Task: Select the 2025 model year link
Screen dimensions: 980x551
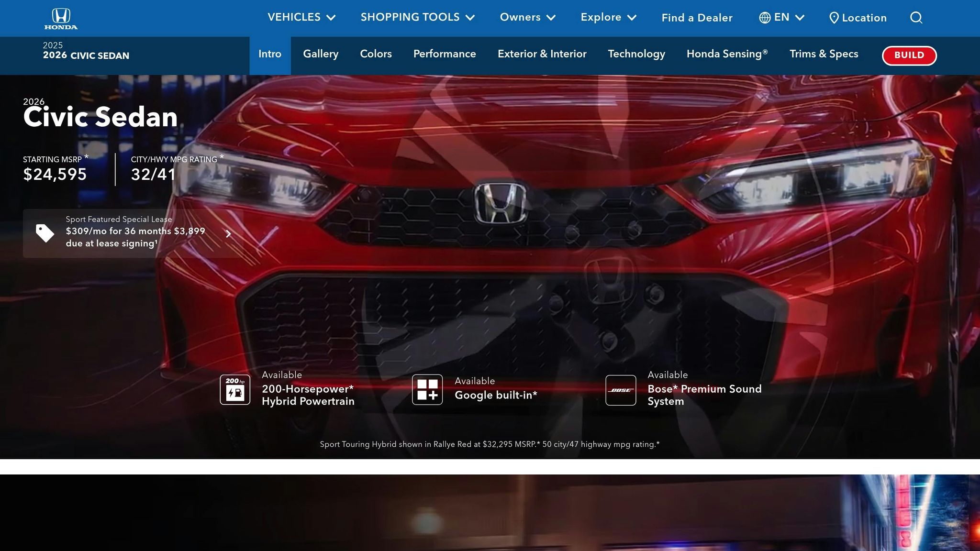Action: click(53, 45)
